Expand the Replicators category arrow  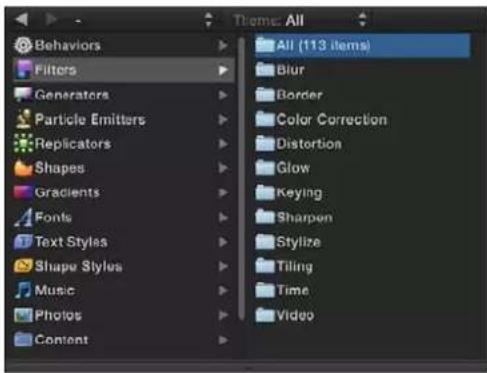click(x=223, y=144)
